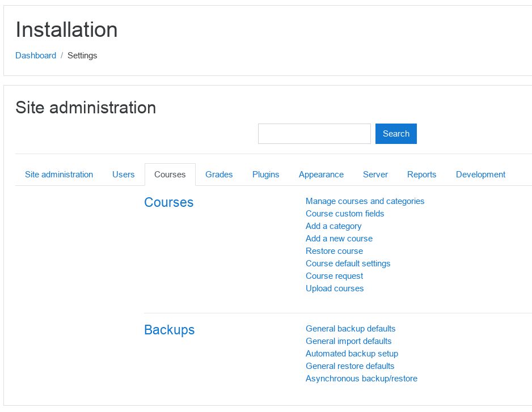Click the Courses section heading link

168,202
